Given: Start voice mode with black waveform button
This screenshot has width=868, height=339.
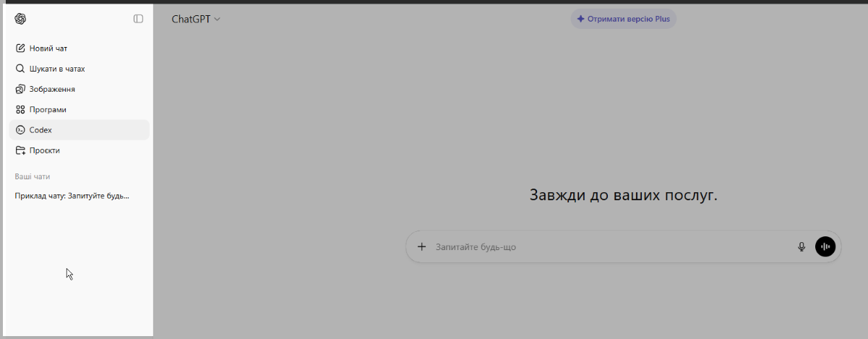Looking at the screenshot, I should (825, 246).
